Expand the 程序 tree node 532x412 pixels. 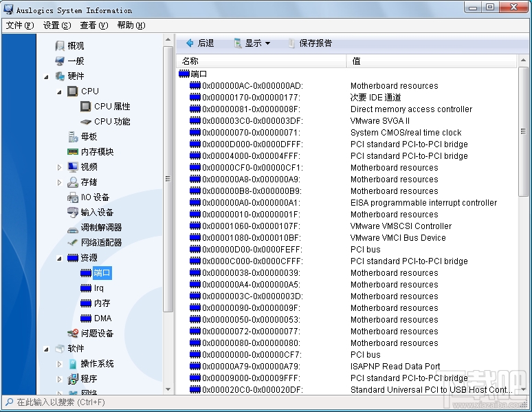coord(59,379)
